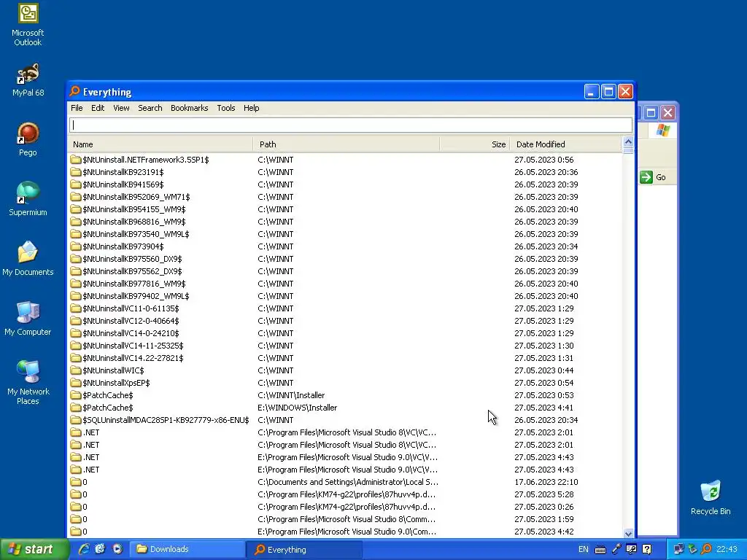This screenshot has width=747, height=560.
Task: Open the My Documents desktop icon
Action: [28, 259]
